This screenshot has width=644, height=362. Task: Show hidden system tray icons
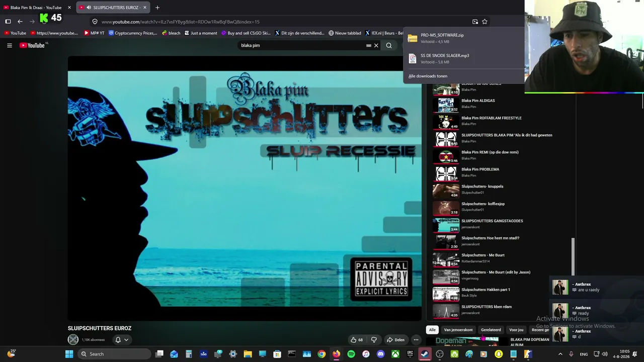tap(560, 354)
